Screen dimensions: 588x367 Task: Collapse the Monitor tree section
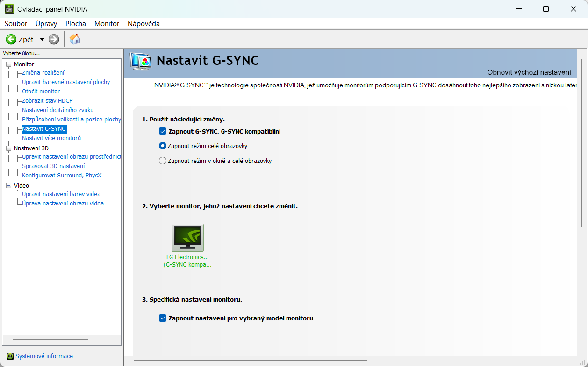point(8,64)
